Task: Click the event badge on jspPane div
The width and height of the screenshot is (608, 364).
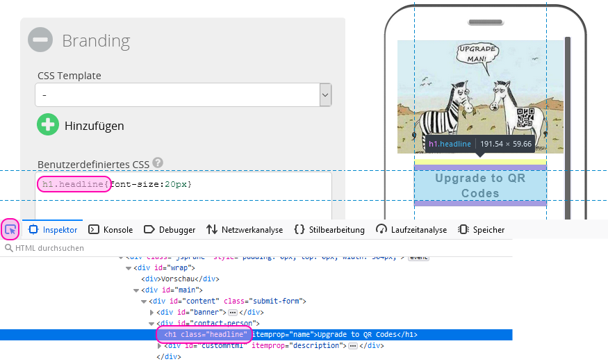Action: click(418, 258)
